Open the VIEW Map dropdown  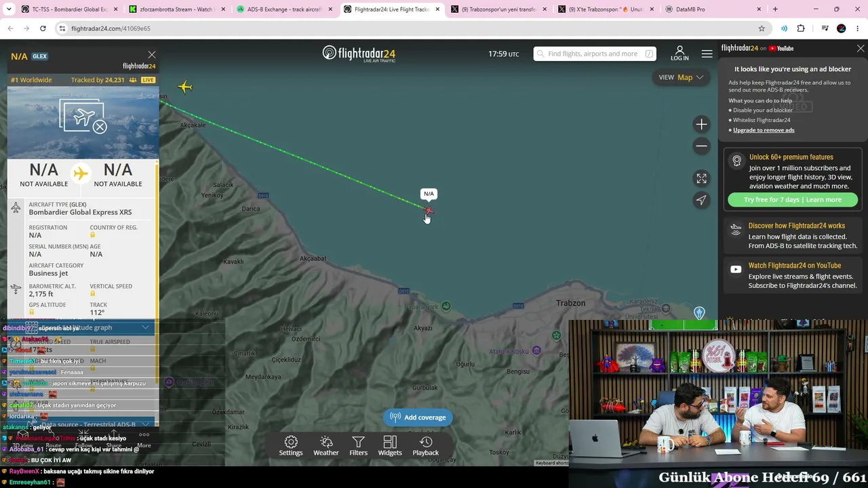tap(682, 77)
